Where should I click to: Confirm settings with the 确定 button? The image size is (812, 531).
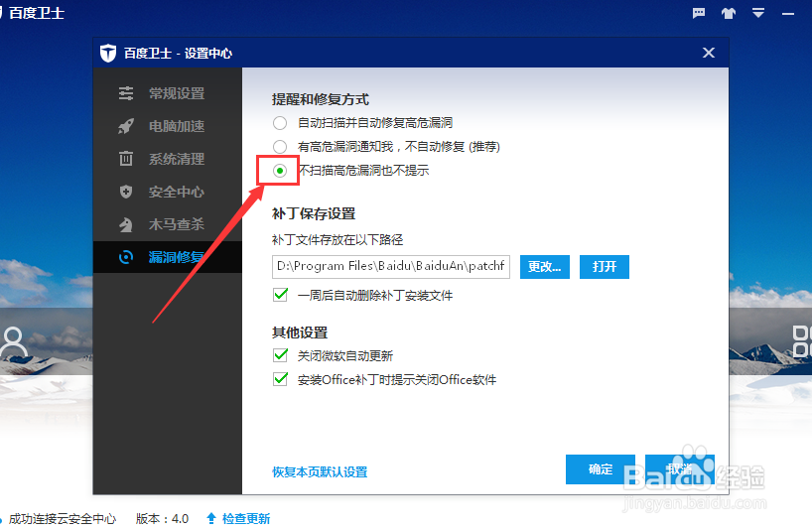pyautogui.click(x=601, y=469)
